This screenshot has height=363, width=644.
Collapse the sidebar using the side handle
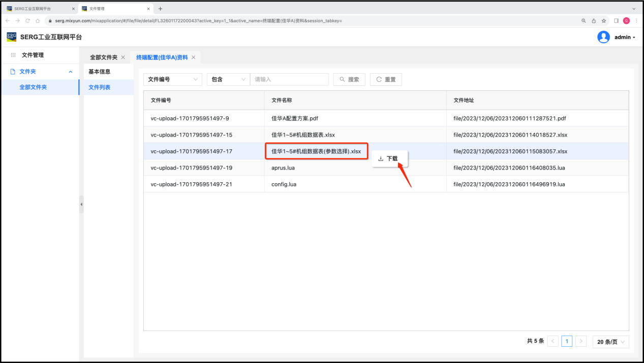(x=81, y=204)
